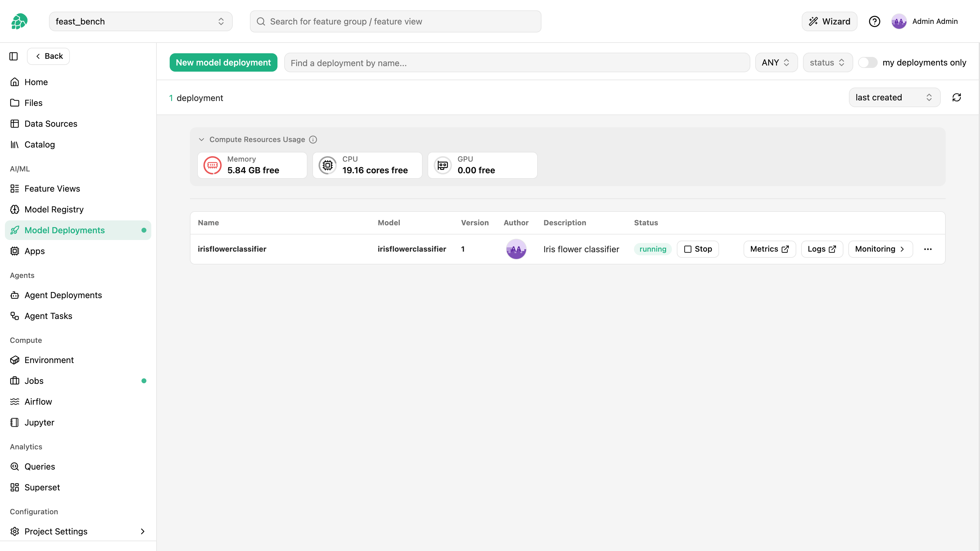
Task: Click New model deployment button
Action: (x=223, y=62)
